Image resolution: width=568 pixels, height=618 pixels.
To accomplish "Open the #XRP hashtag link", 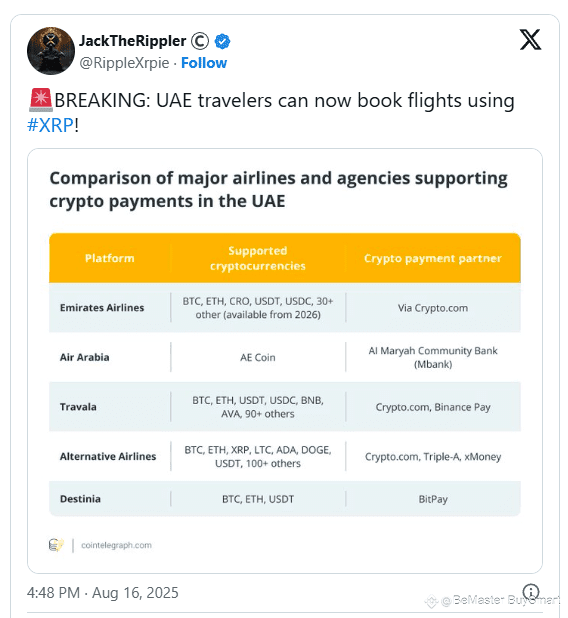I will coord(50,125).
